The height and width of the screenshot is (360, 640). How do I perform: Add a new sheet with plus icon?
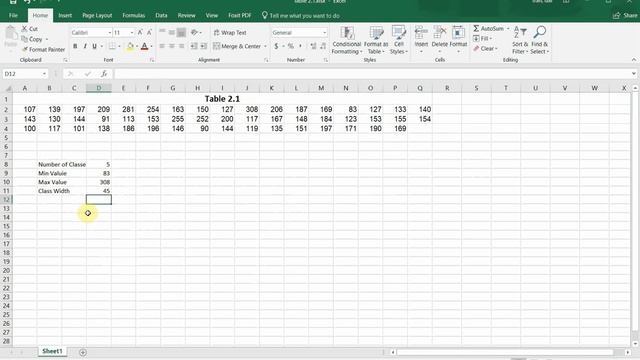pyautogui.click(x=83, y=352)
